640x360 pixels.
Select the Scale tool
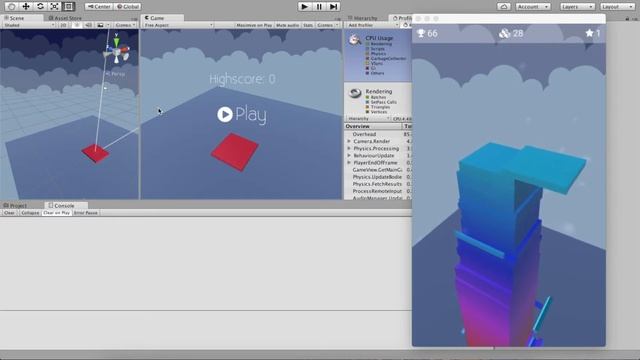tap(54, 7)
